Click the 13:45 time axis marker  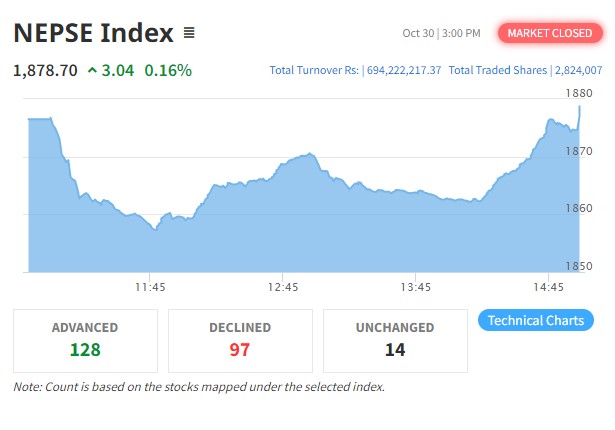click(x=415, y=287)
